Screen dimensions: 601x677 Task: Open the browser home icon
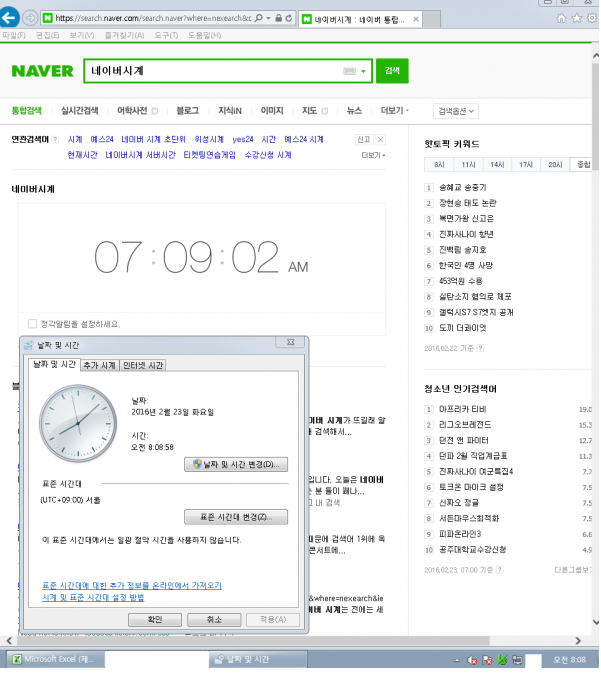pyautogui.click(x=561, y=18)
